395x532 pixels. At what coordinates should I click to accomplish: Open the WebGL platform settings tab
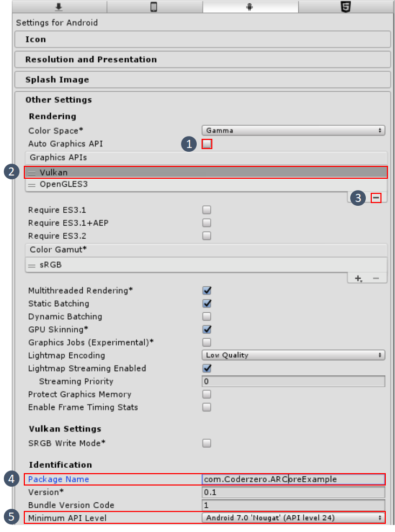point(346,6)
